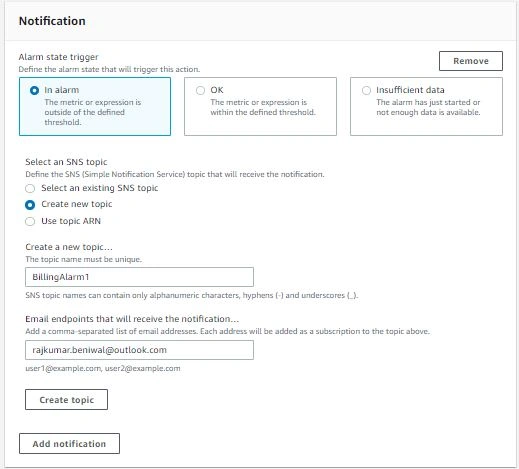The image size is (519, 469).
Task: Choose the OK alarm state radio button
Action: tap(200, 90)
